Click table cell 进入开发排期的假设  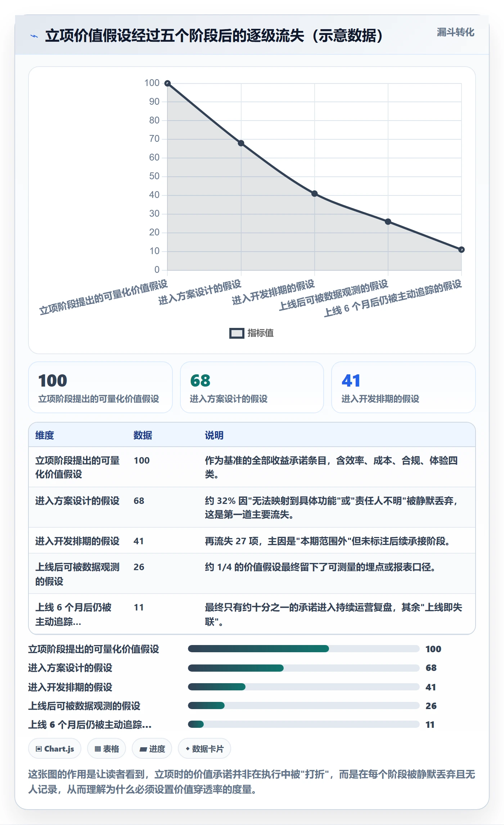[x=77, y=541]
